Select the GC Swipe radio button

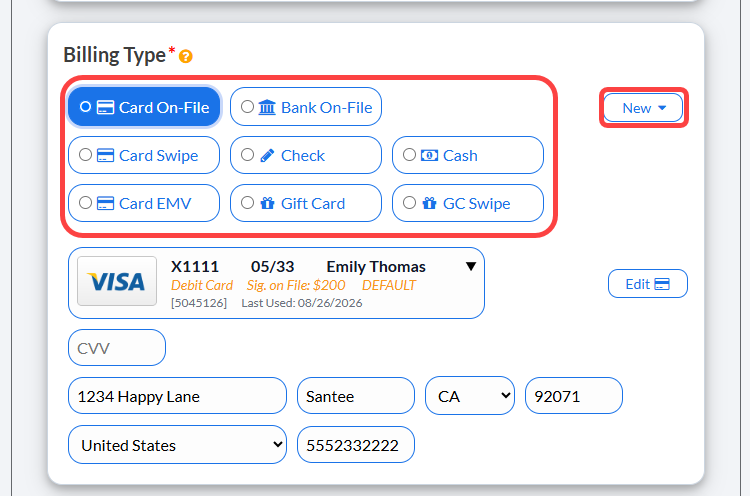coord(409,203)
